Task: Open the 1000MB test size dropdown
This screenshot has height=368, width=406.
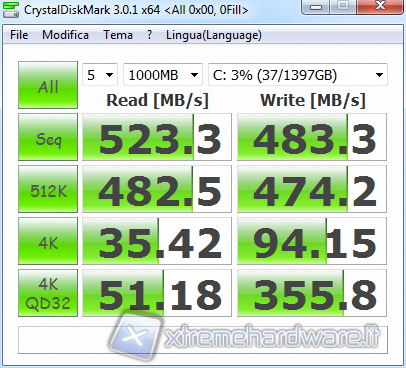Action: (163, 75)
